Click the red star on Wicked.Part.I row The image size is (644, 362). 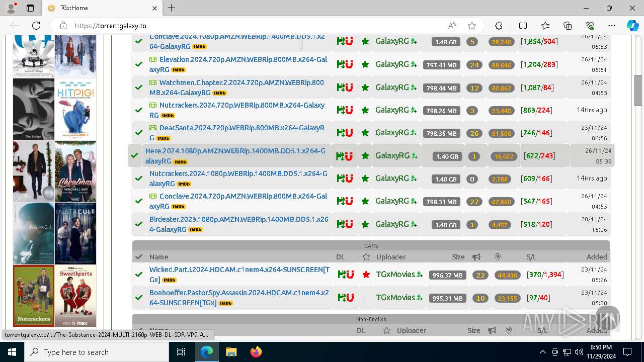tap(366, 275)
